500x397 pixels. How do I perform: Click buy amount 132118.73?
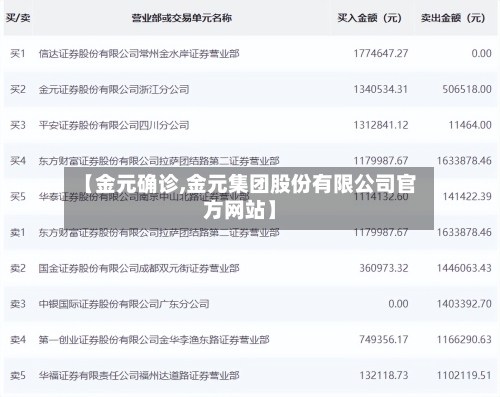[384, 376]
